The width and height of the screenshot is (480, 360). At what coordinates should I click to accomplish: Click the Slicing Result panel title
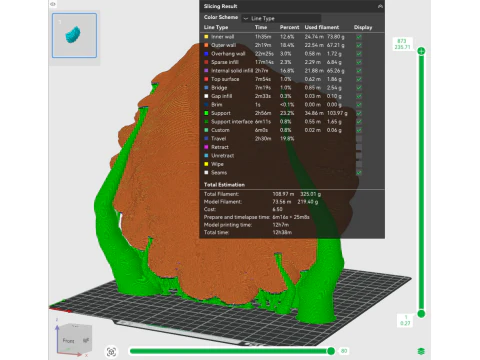pos(221,6)
